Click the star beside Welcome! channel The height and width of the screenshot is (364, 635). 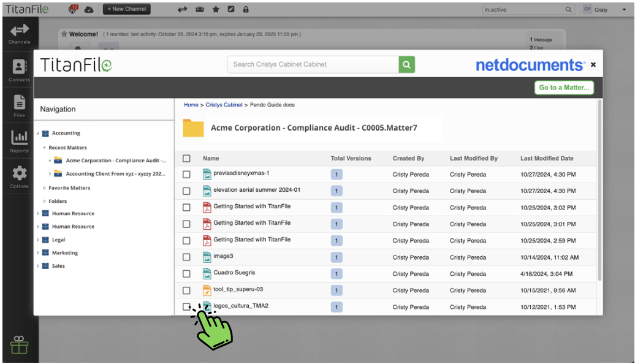tap(64, 34)
